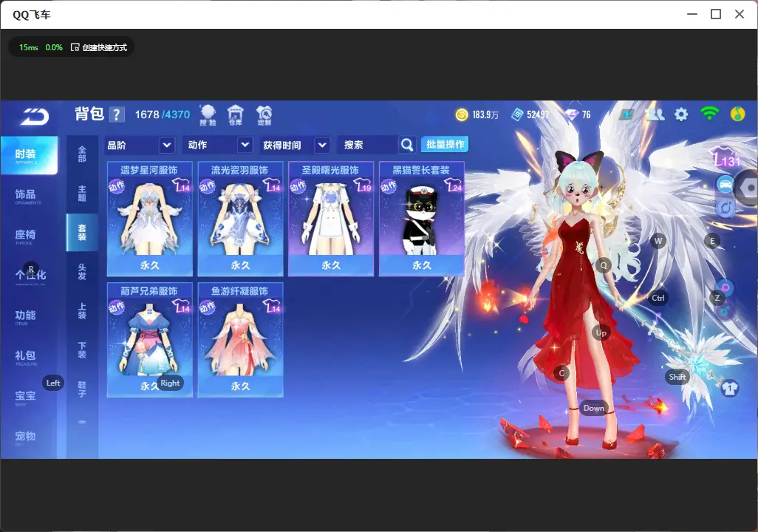The height and width of the screenshot is (532, 758).
Task: Click the search magnifier icon
Action: [407, 145]
